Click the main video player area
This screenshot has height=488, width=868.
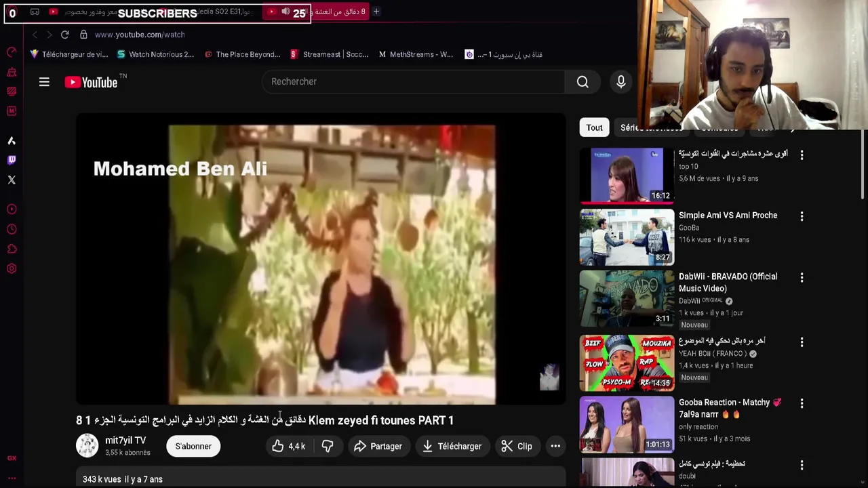pyautogui.click(x=321, y=259)
